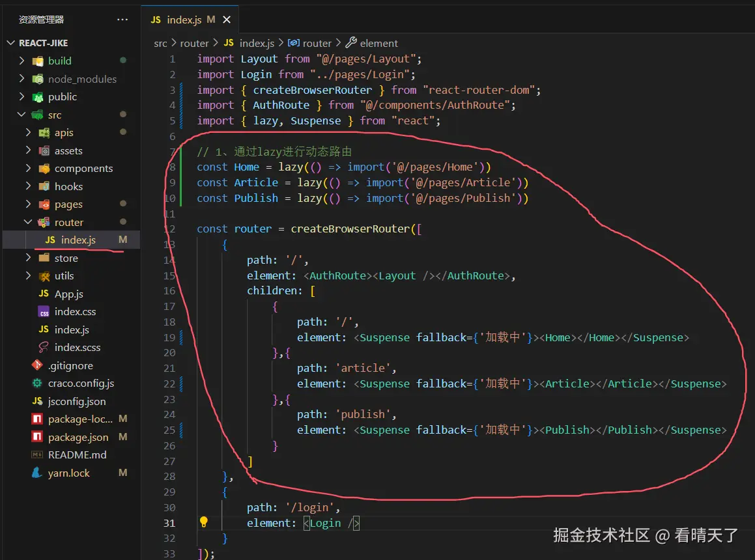This screenshot has width=755, height=560.
Task: Click the router folder icon
Action: coord(44,223)
